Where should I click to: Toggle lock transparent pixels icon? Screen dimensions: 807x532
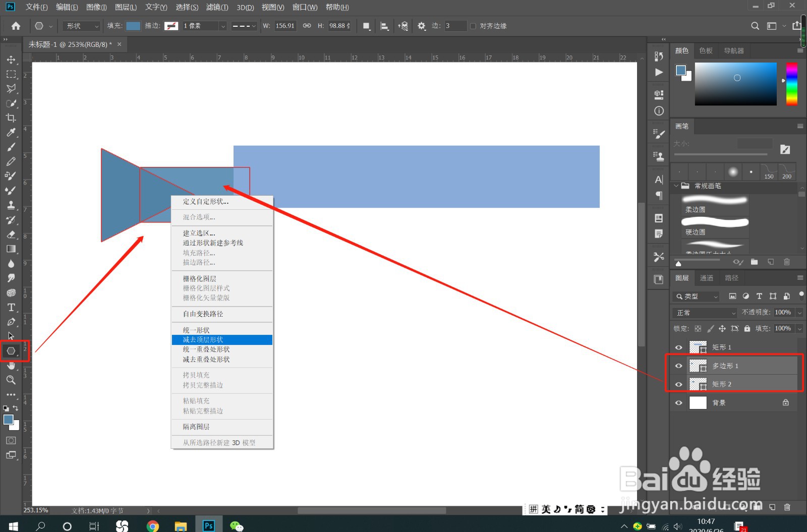(698, 329)
